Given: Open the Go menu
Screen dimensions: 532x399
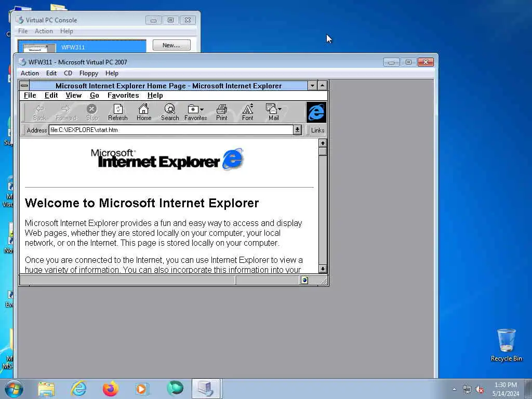Looking at the screenshot, I should click(x=95, y=96).
